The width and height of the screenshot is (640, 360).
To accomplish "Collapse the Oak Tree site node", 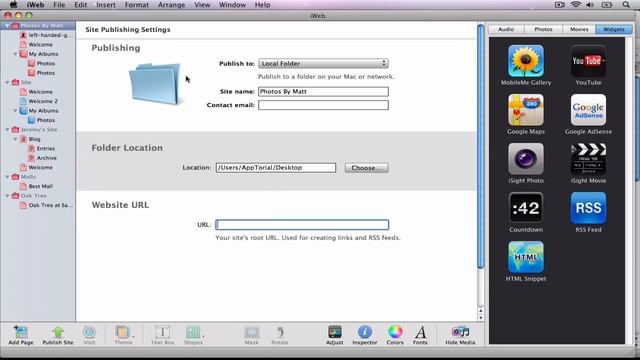I will pyautogui.click(x=7, y=196).
